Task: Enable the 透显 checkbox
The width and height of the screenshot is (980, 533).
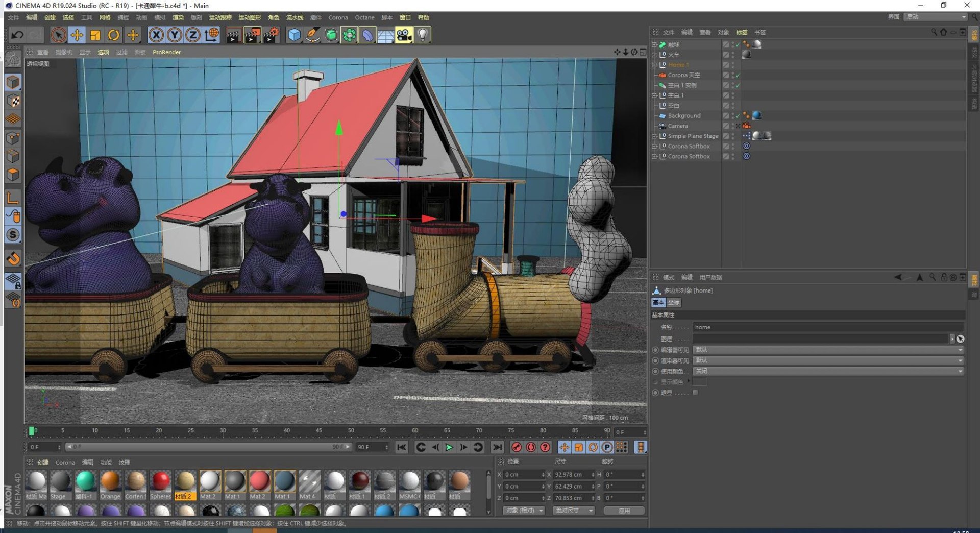Action: coord(695,393)
